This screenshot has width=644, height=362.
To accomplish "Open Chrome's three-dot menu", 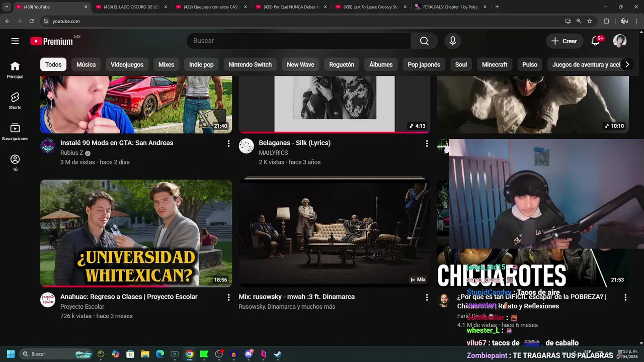I will click(x=637, y=21).
